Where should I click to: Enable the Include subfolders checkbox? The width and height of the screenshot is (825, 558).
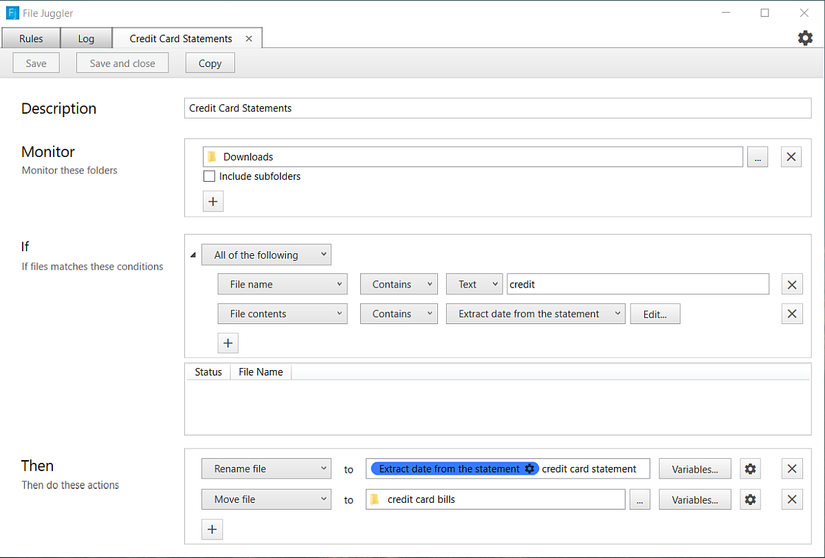coord(209,177)
